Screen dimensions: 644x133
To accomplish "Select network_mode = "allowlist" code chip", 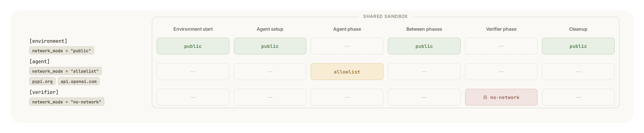I will click(x=65, y=71).
